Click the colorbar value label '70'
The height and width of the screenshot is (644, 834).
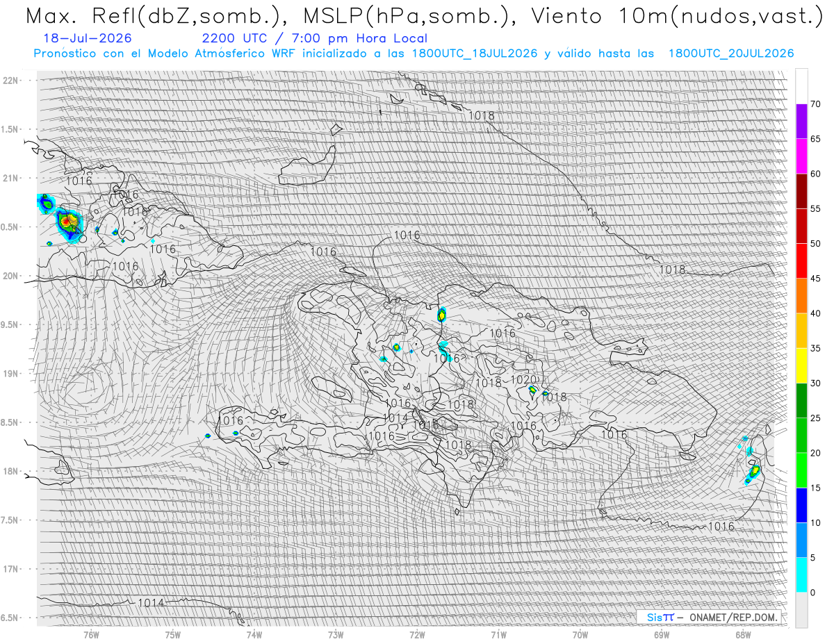(816, 104)
